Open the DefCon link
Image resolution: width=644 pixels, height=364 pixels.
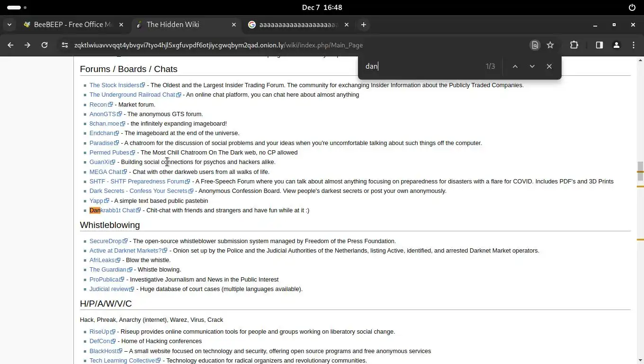[102, 341]
